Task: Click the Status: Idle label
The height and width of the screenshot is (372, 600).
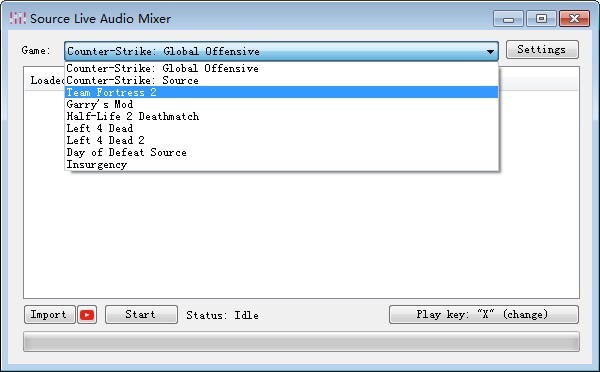Action: coord(222,315)
